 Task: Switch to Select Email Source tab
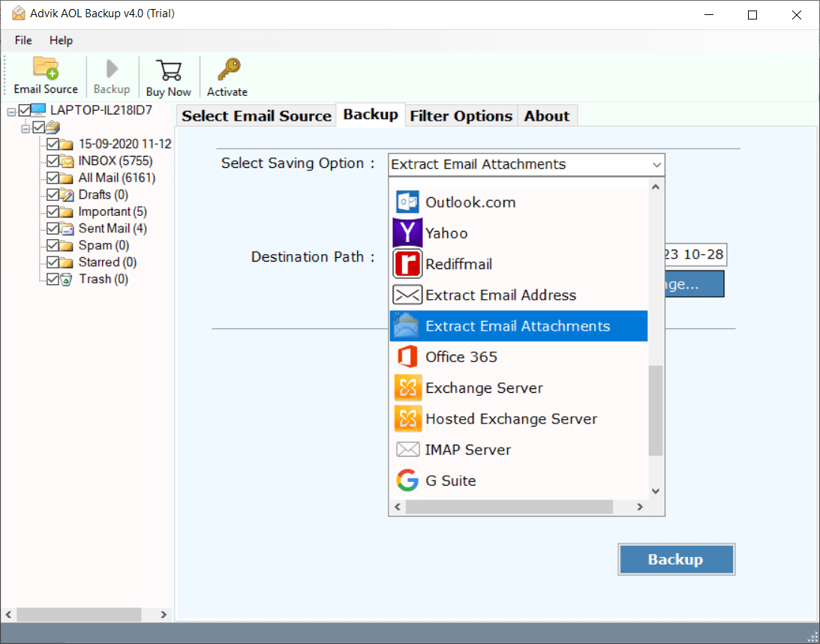coord(257,115)
